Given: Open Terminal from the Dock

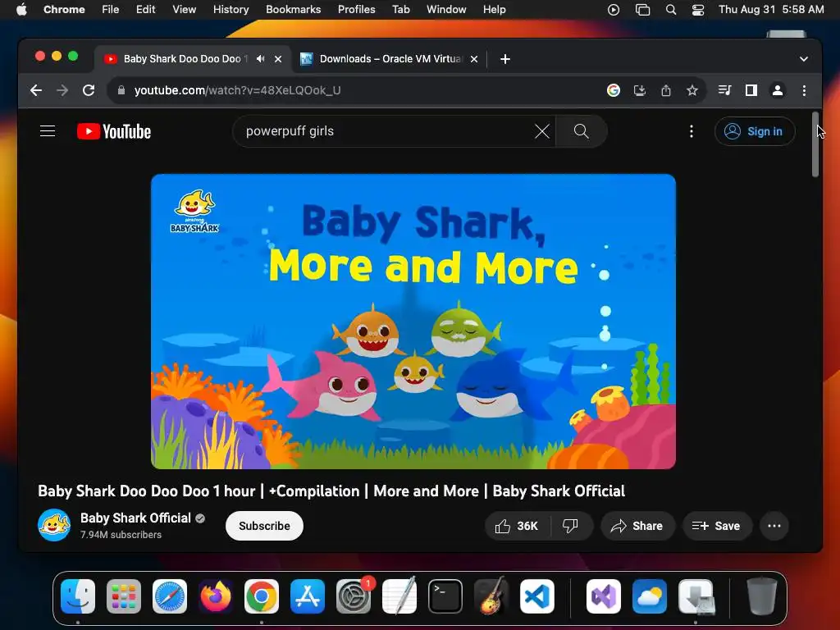Looking at the screenshot, I should pyautogui.click(x=445, y=596).
